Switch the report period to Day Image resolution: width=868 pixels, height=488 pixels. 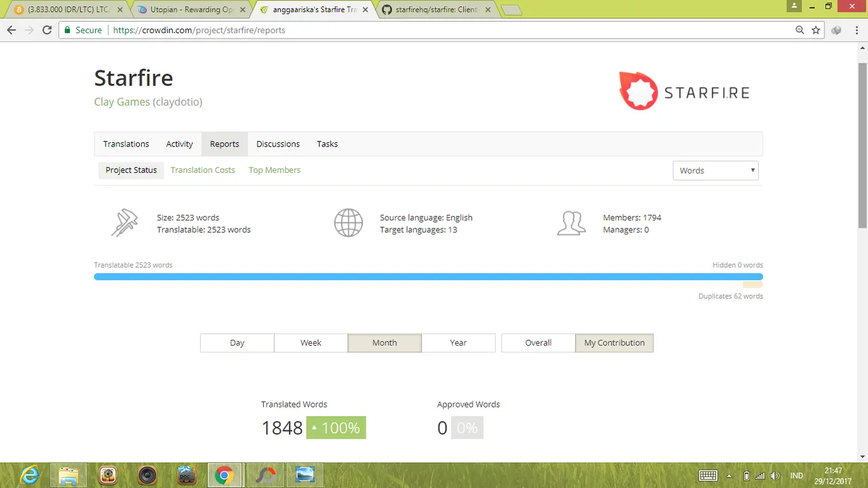[x=237, y=343]
